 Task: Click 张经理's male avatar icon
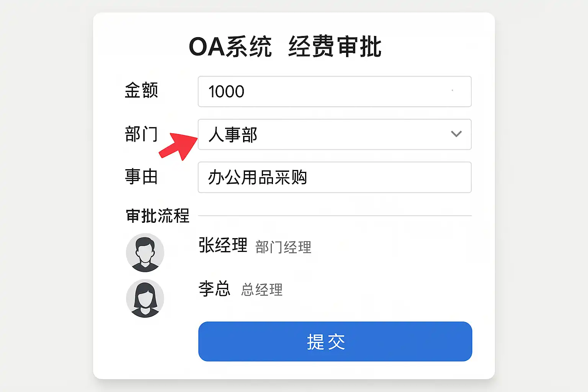[x=145, y=253]
